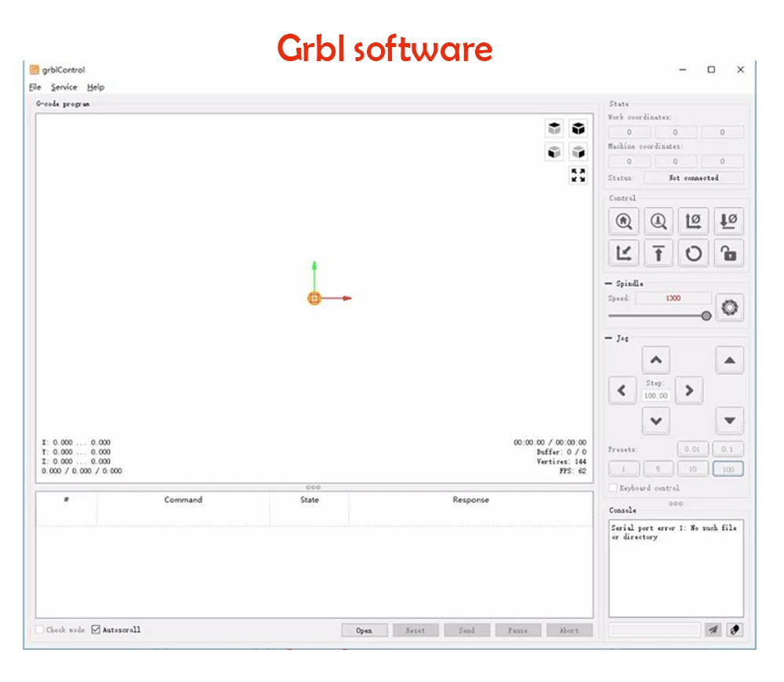Click the grblControl app icon in title bar
Screen dimensions: 784x682
tap(34, 70)
